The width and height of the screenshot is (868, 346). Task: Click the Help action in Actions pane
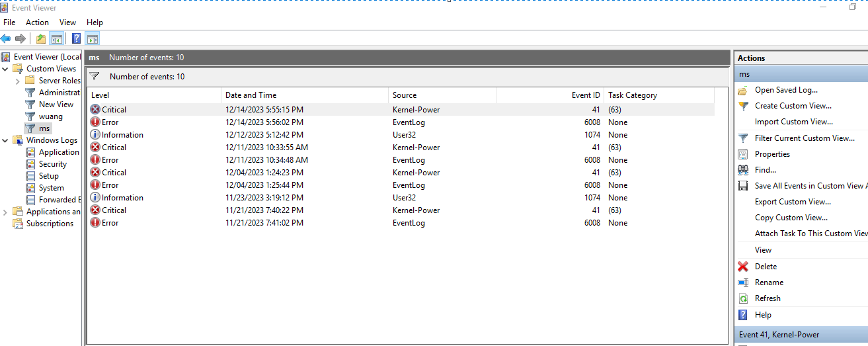763,315
